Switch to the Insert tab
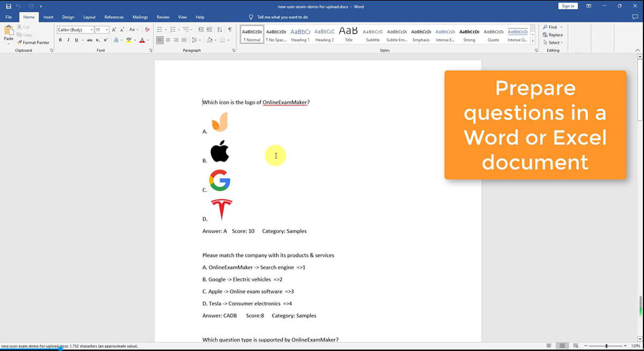This screenshot has height=351, width=644. tap(48, 17)
